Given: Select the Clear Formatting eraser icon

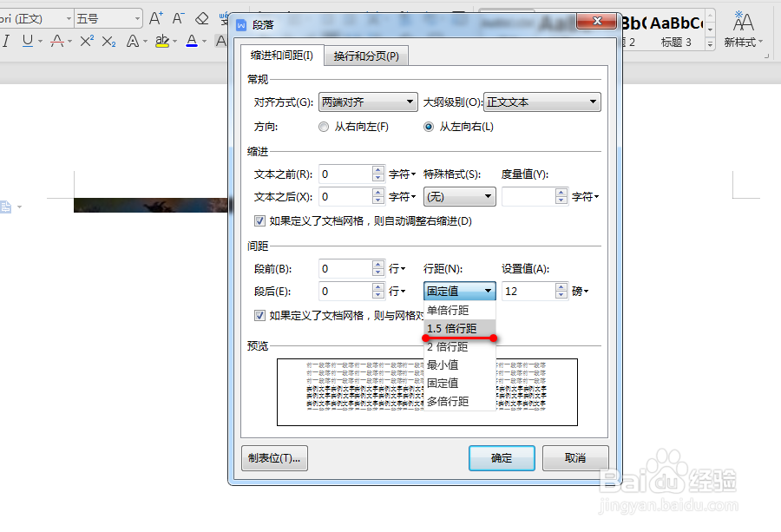Looking at the screenshot, I should [x=201, y=19].
